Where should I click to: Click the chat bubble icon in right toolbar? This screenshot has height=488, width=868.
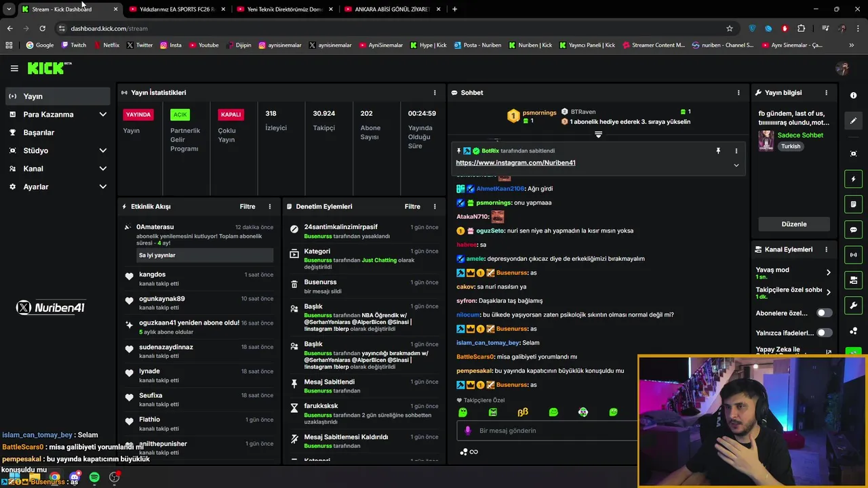tap(854, 230)
